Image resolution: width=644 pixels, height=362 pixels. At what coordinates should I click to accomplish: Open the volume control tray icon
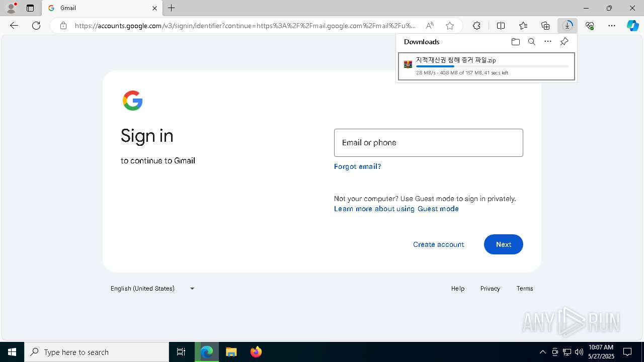[x=579, y=352]
